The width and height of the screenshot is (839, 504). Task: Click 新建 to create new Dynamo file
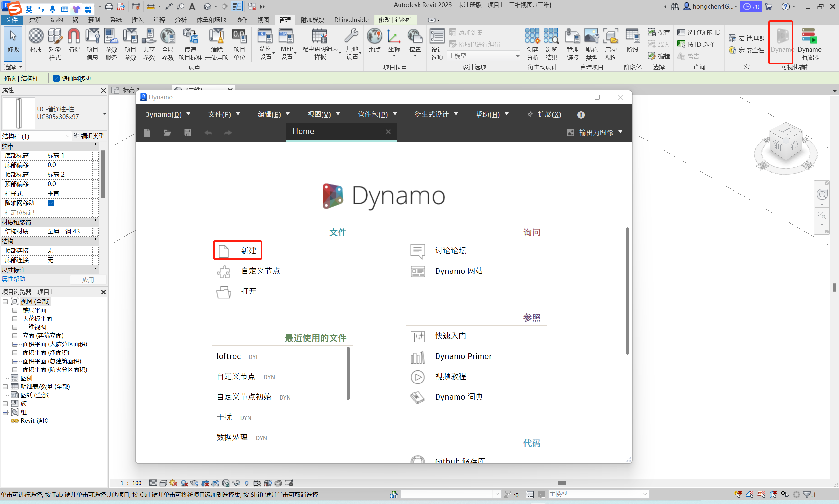[x=237, y=251]
